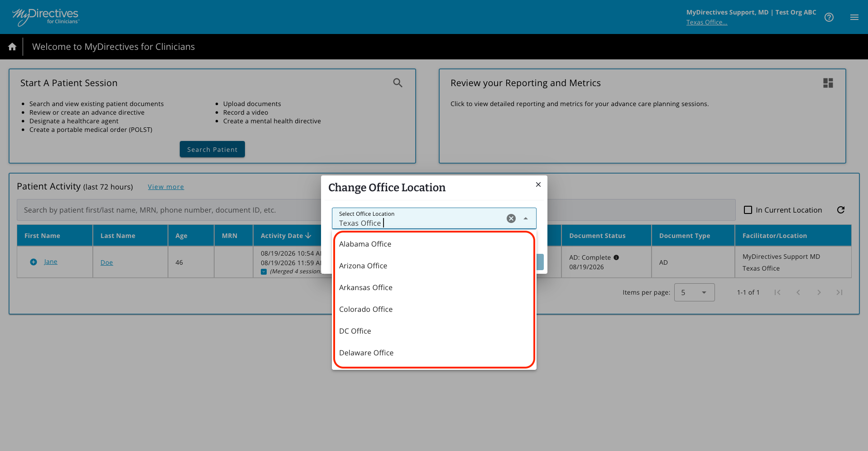
Task: Pick DC Office from the list
Action: coord(434,331)
